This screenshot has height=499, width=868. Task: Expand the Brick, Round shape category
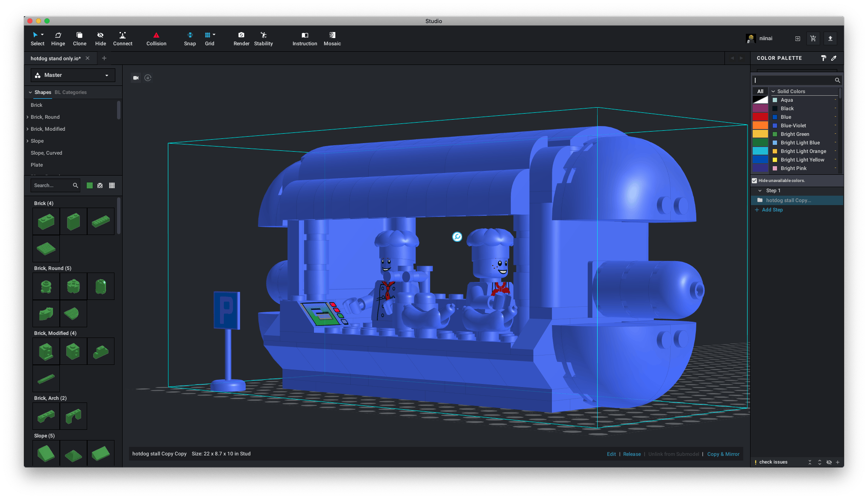click(x=28, y=117)
